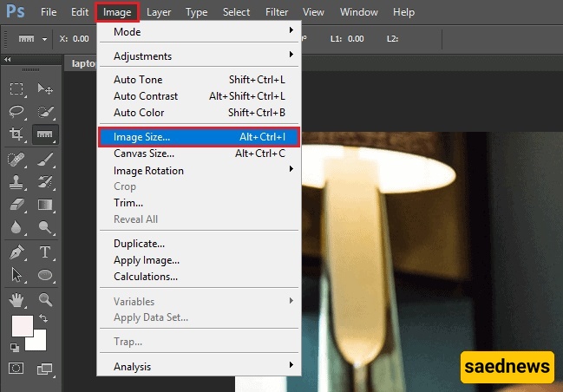Collapse the toolbox panel double-arrow
Viewport: 563px width, 392px height.
(8, 60)
